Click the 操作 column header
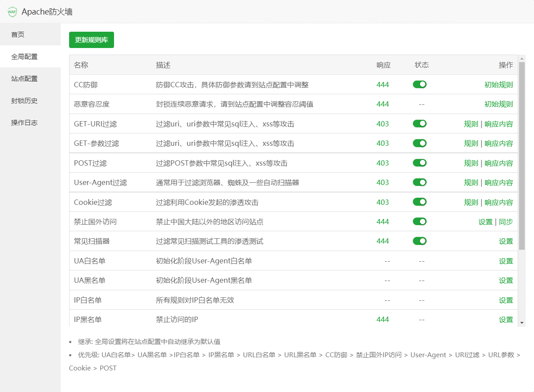This screenshot has width=534, height=392. (x=506, y=65)
